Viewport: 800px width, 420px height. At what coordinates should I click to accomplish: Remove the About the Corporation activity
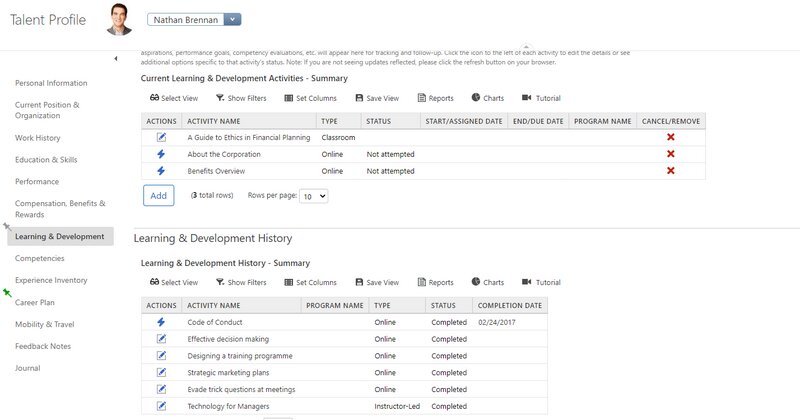coord(670,154)
